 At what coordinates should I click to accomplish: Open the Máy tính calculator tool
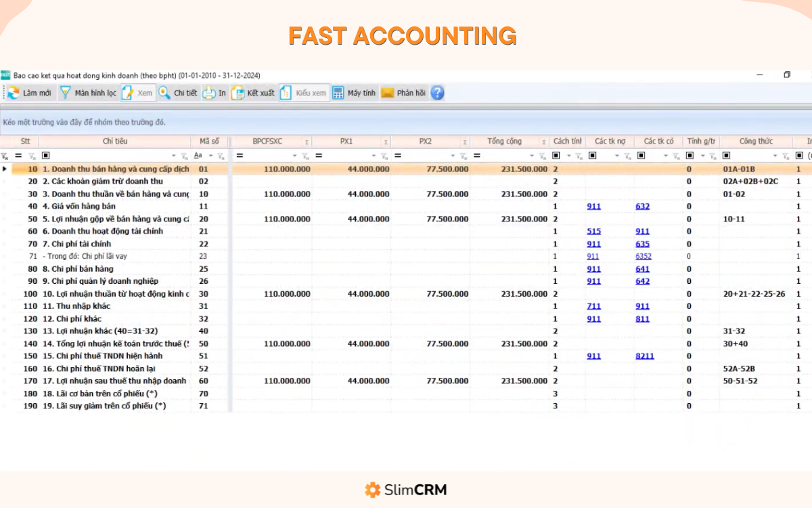354,93
